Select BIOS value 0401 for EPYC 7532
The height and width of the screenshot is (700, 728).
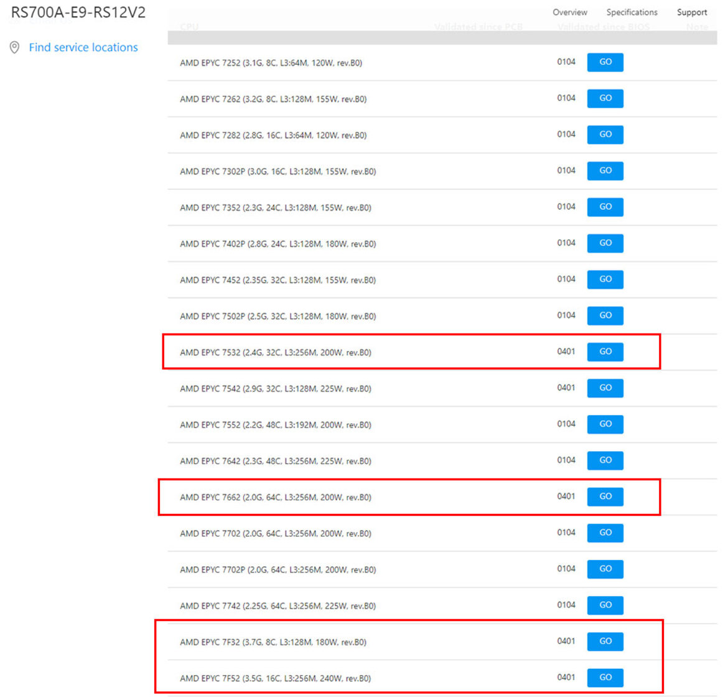(566, 352)
